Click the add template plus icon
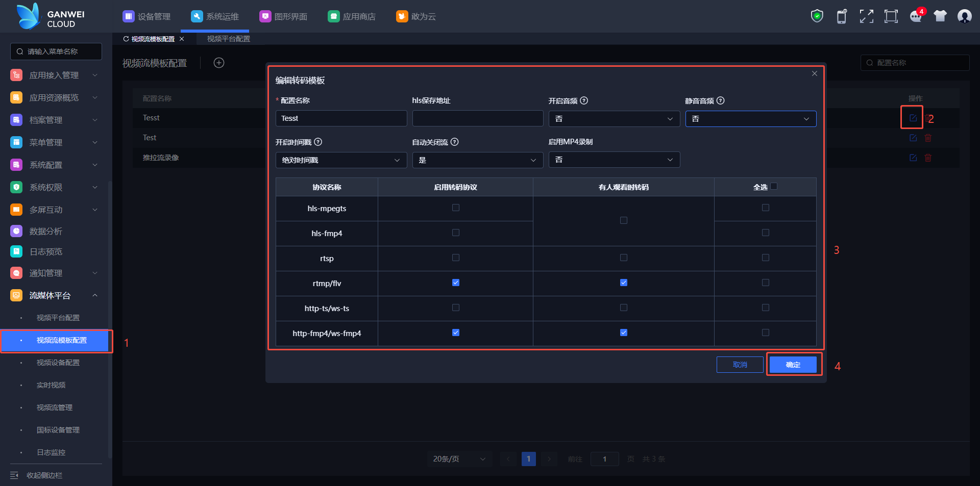 click(219, 63)
